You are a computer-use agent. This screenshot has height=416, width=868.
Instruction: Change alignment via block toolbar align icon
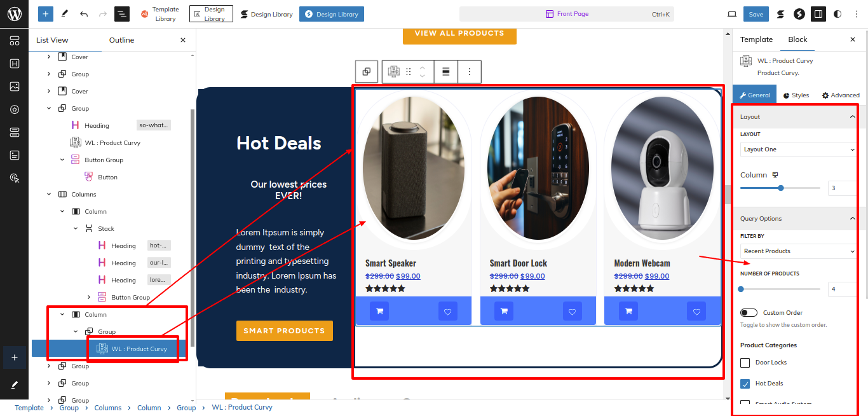(x=446, y=72)
